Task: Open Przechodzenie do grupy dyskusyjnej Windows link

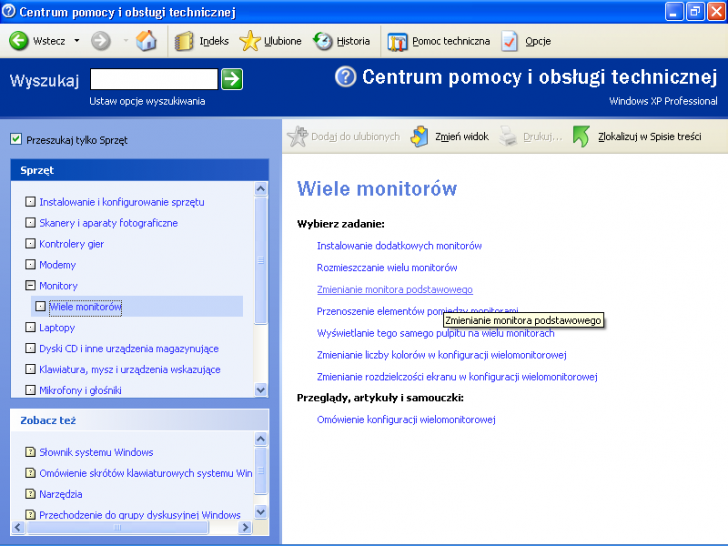Action: click(x=140, y=514)
